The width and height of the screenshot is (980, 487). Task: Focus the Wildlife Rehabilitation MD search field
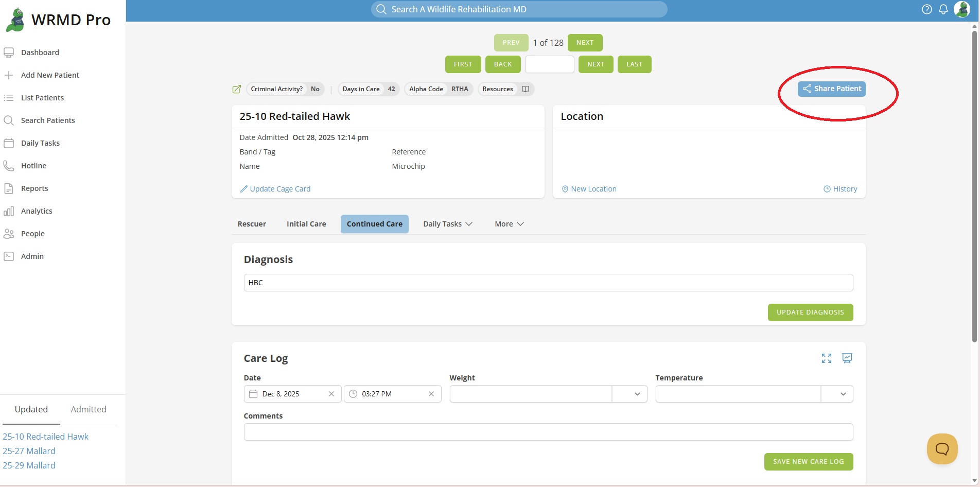click(519, 9)
